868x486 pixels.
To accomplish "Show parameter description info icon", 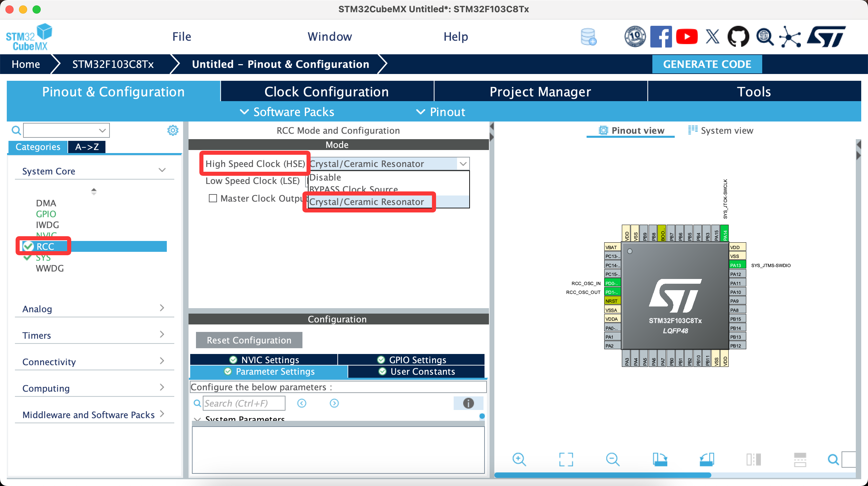I will [468, 403].
